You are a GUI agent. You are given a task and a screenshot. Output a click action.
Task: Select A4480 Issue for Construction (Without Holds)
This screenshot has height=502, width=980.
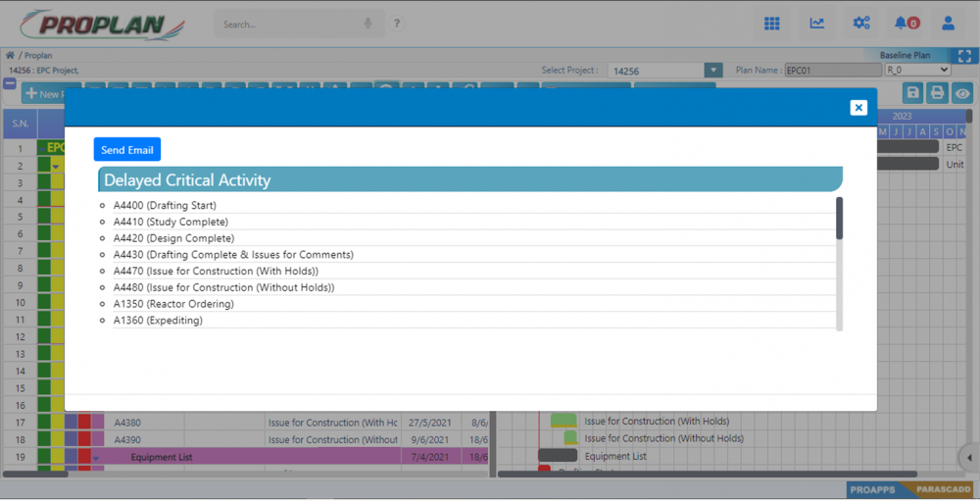click(x=223, y=287)
